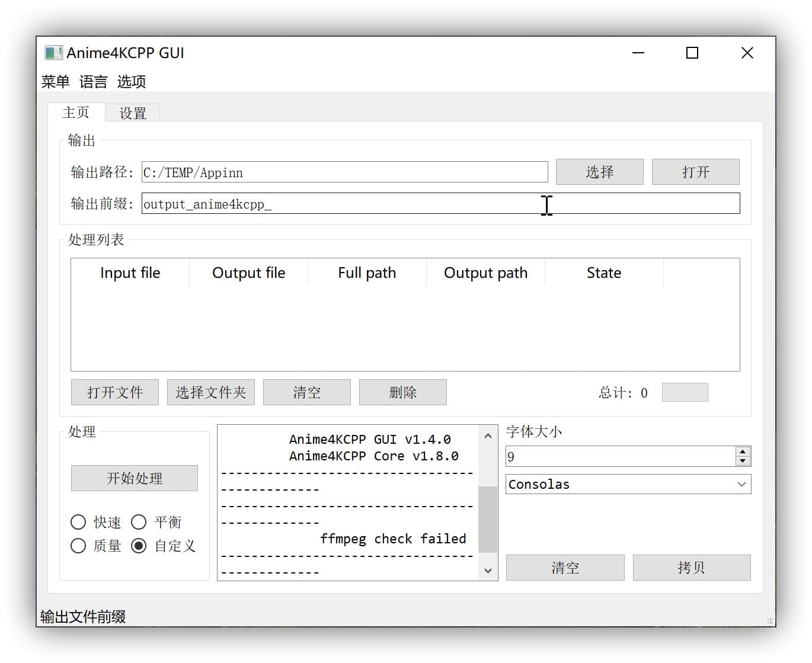Click the 删除 button
The image size is (812, 663).
[x=403, y=392]
